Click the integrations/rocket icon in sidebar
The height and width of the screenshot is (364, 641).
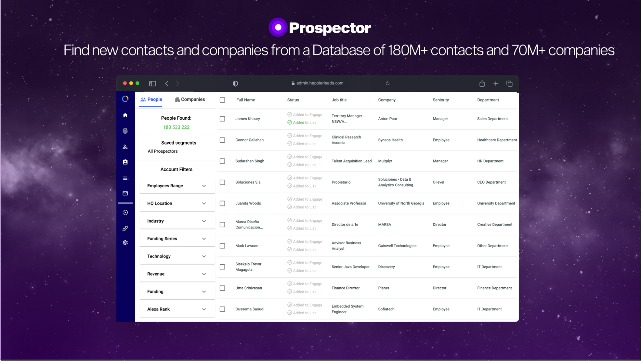[125, 228]
